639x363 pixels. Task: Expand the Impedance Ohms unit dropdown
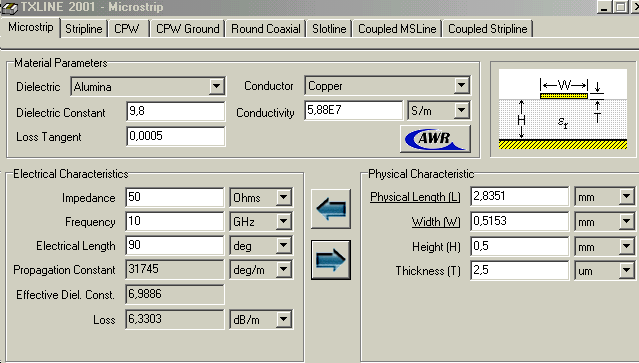pyautogui.click(x=283, y=198)
